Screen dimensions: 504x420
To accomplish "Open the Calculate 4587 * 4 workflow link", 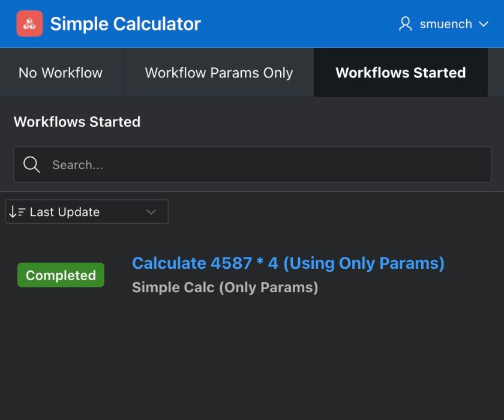I will point(288,263).
